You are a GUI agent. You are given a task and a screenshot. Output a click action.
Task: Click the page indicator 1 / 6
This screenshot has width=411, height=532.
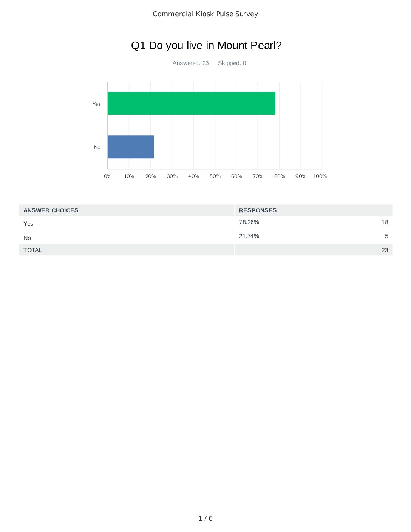[x=205, y=518]
